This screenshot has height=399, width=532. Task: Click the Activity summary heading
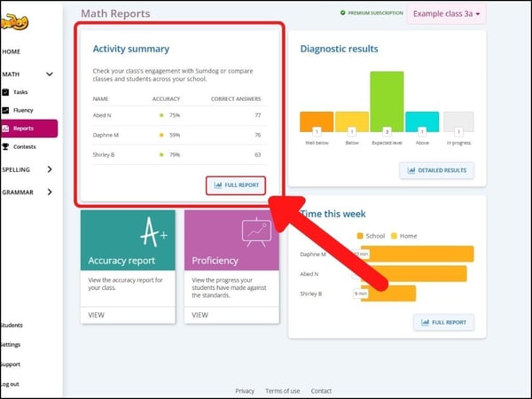[x=131, y=49]
